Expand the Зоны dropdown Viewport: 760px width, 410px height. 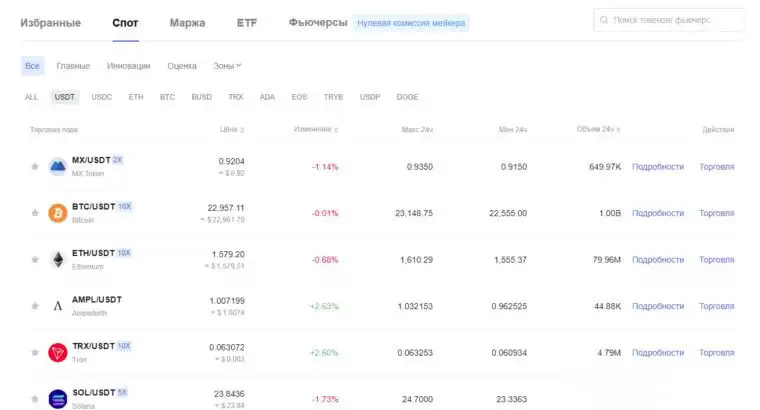click(x=228, y=66)
